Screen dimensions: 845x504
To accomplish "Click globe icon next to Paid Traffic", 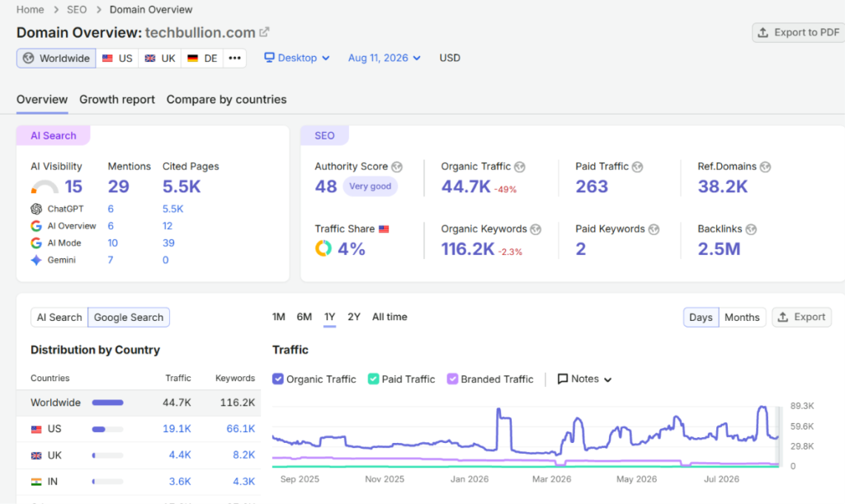I will click(x=638, y=167).
